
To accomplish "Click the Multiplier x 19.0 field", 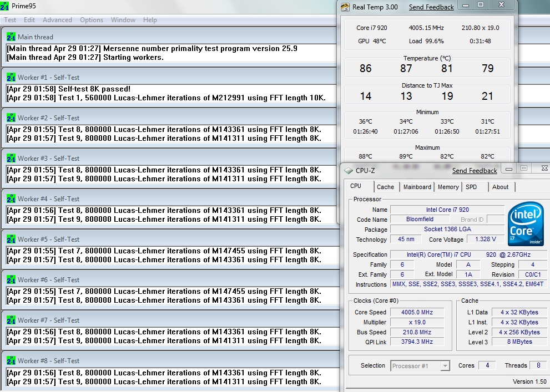I will [417, 322].
